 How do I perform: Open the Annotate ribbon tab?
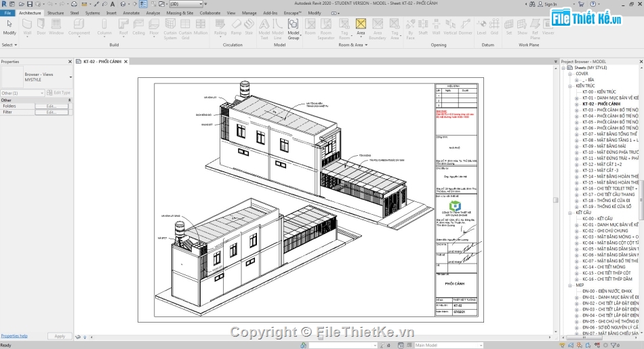tap(132, 13)
